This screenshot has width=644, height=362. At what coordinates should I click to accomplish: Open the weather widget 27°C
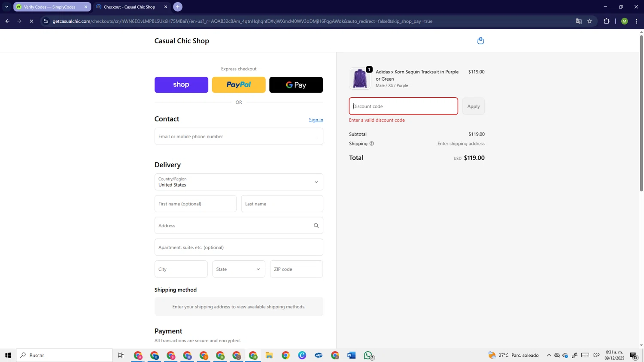(513, 355)
